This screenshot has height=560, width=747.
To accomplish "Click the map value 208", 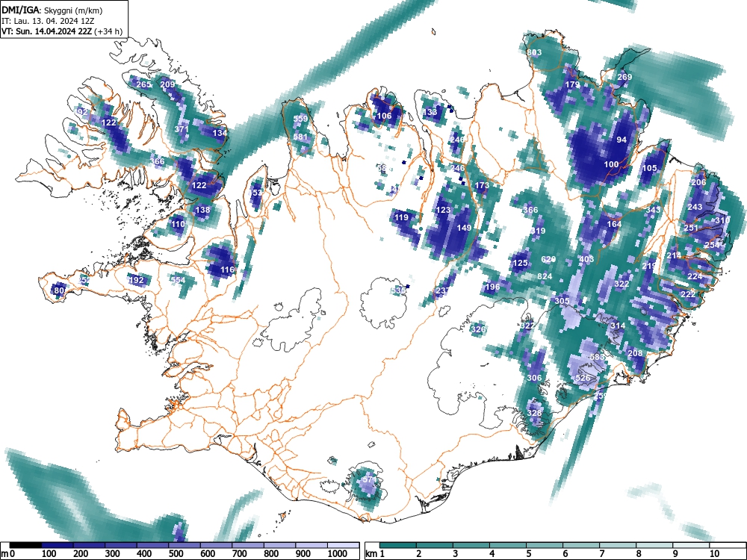I will tap(635, 353).
